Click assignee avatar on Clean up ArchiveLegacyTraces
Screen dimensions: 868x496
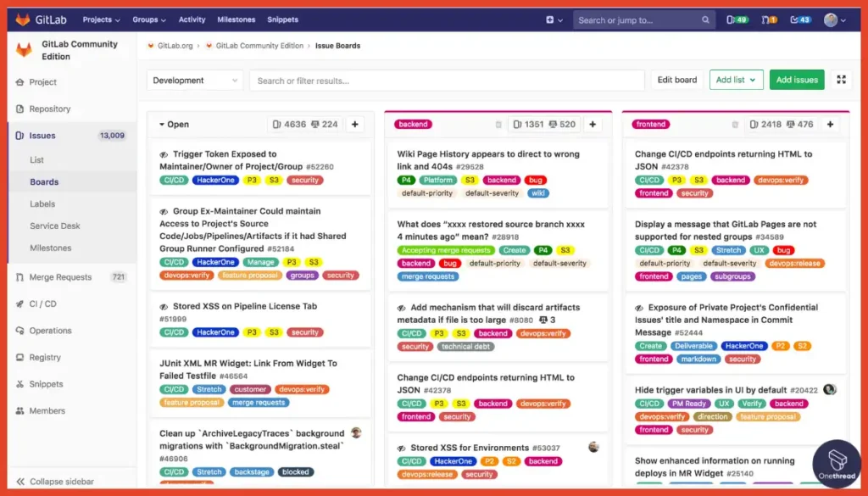(356, 433)
